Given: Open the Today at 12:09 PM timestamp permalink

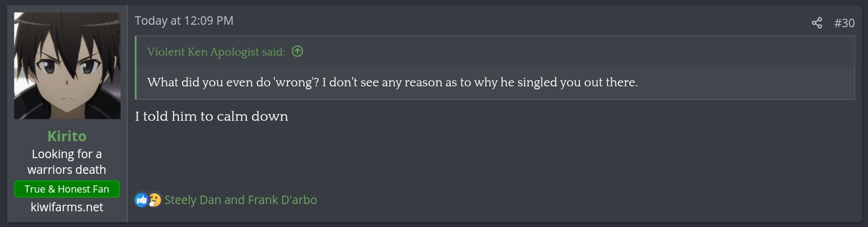Looking at the screenshot, I should 184,21.
